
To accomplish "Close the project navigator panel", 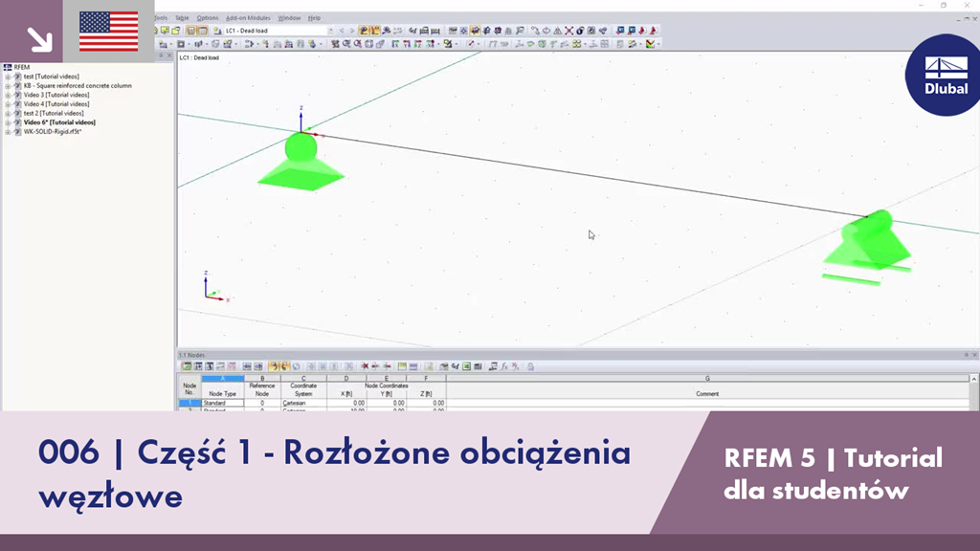I will tap(168, 55).
